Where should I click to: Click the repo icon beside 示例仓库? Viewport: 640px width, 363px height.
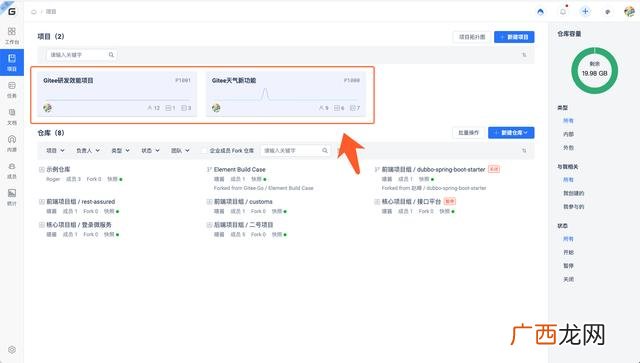[42, 169]
